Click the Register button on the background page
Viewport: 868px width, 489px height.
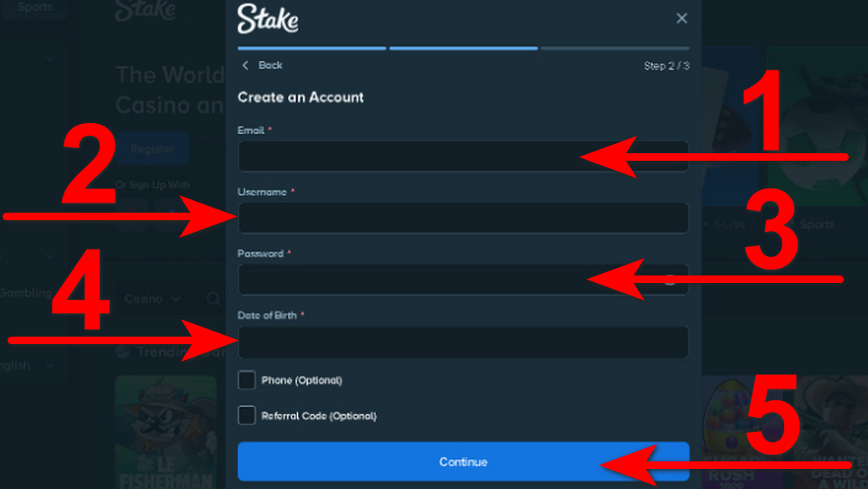coord(152,148)
